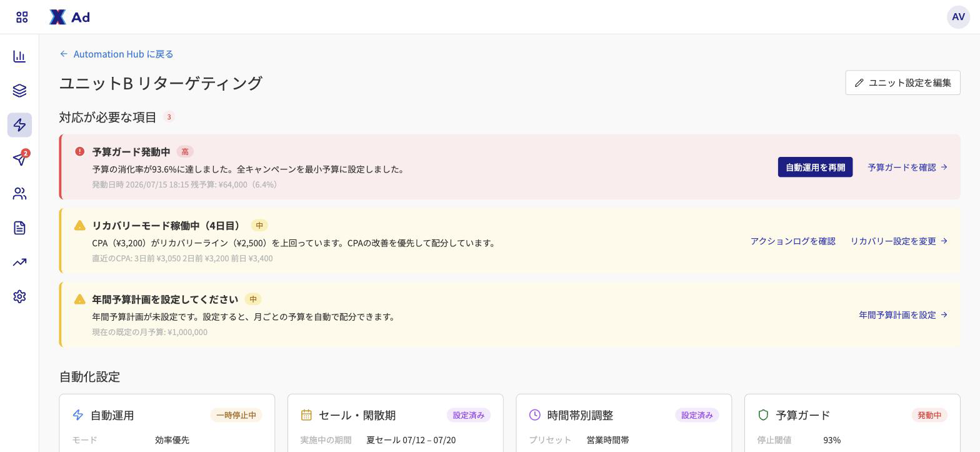Click the 夏セール 07/12 – 07/20 period value
The width and height of the screenshot is (980, 452).
411,439
